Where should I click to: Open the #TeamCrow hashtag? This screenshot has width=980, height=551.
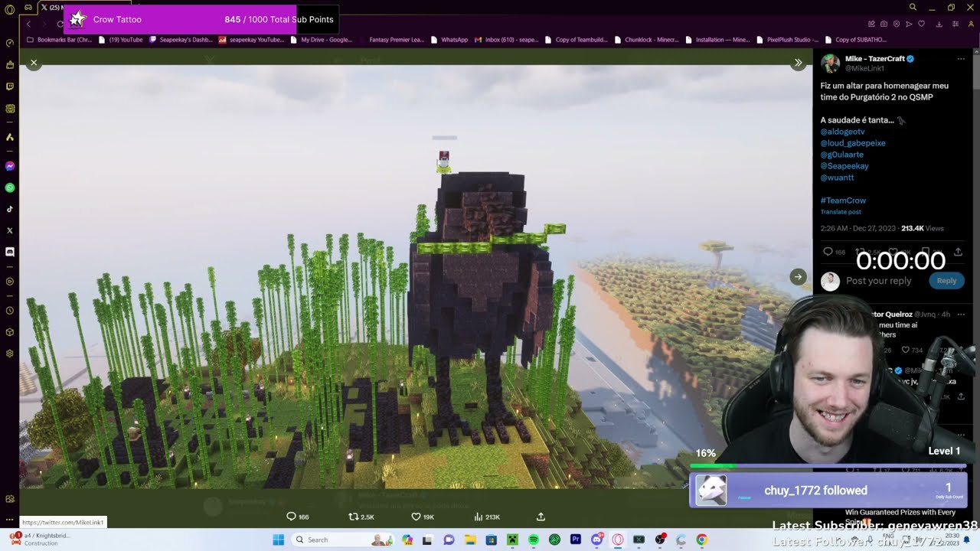(843, 201)
